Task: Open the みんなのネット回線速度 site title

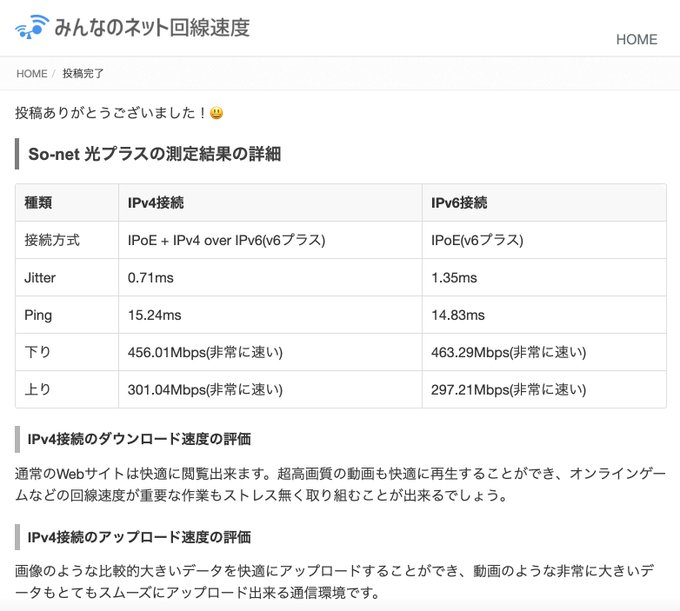Action: pyautogui.click(x=152, y=27)
